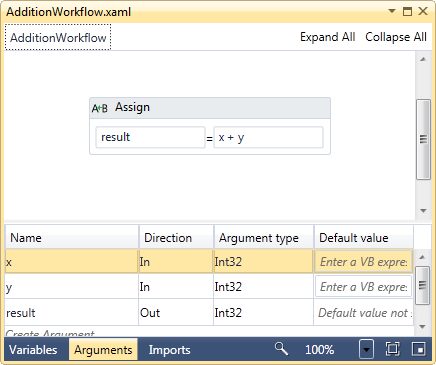Click the arguments list scrollbar thumb
The image size is (436, 365).
pos(422,285)
